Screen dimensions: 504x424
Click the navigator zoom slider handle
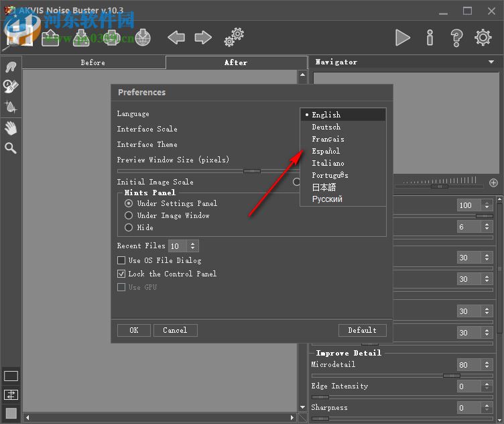tap(440, 187)
